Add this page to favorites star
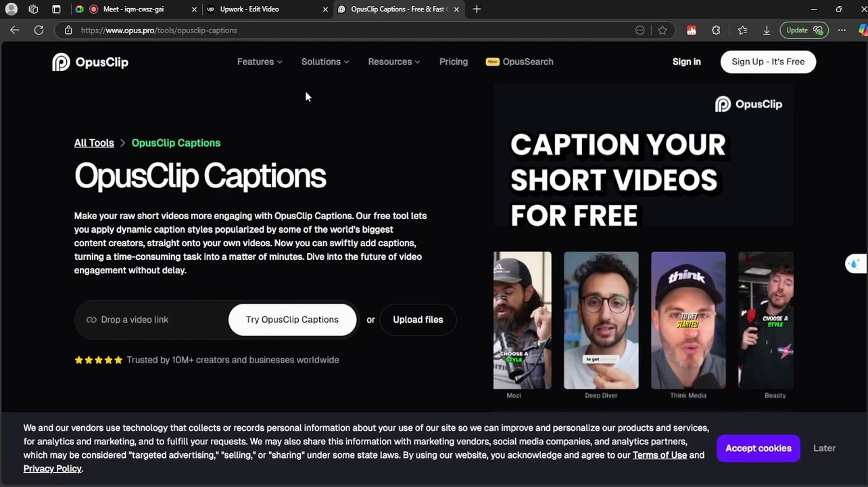The image size is (868, 487). (662, 30)
